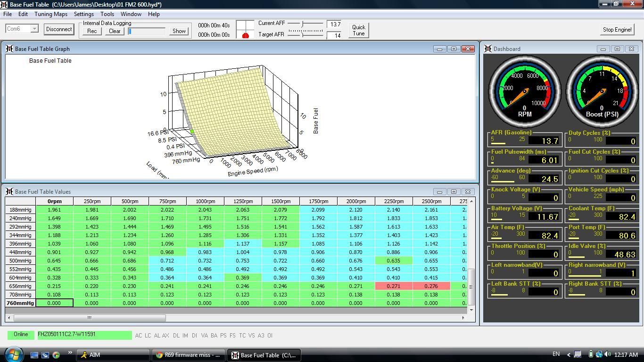Click the table horizontal scrollbar left arrow
This screenshot has width=644, height=362.
pyautogui.click(x=8, y=318)
